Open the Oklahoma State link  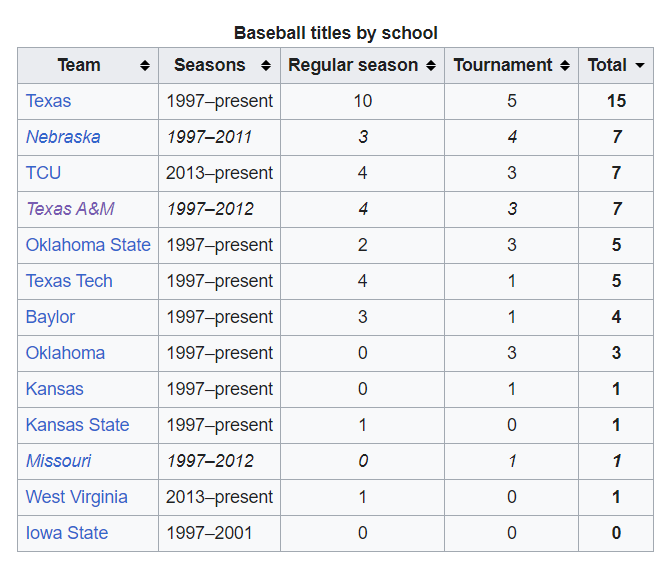pos(88,245)
